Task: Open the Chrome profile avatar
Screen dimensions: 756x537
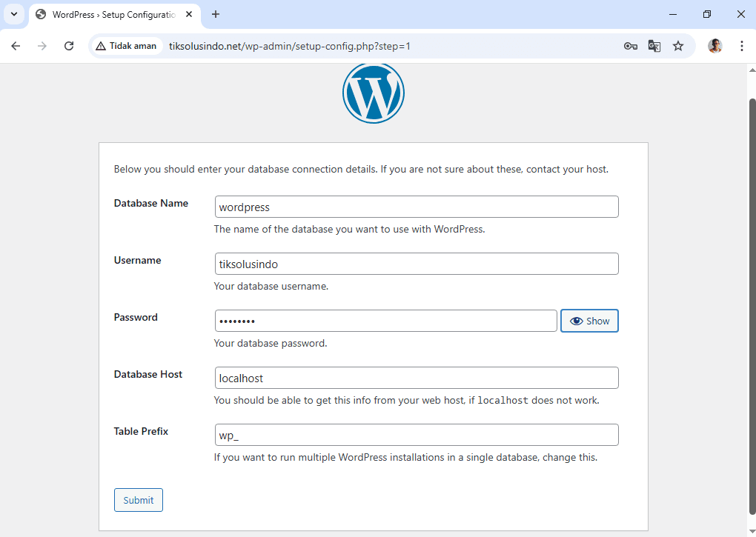Action: [x=714, y=46]
